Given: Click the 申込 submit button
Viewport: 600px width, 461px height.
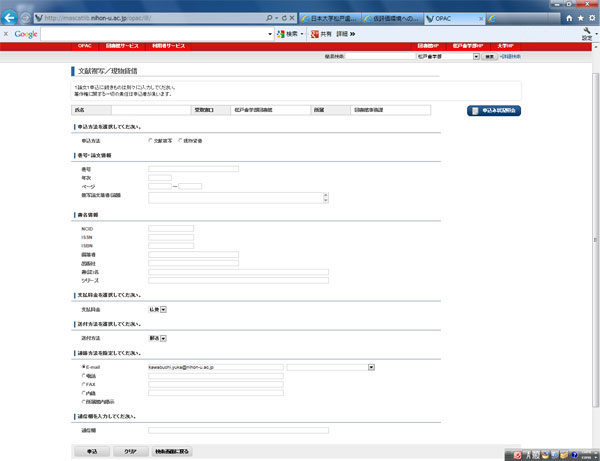Looking at the screenshot, I should pyautogui.click(x=92, y=452).
